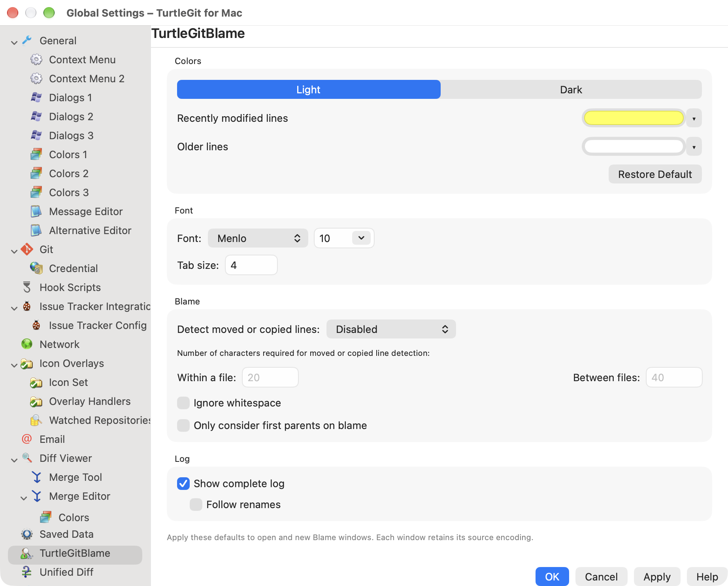728x586 pixels.
Task: Click the Diff Viewer magnifier icon
Action: (27, 458)
